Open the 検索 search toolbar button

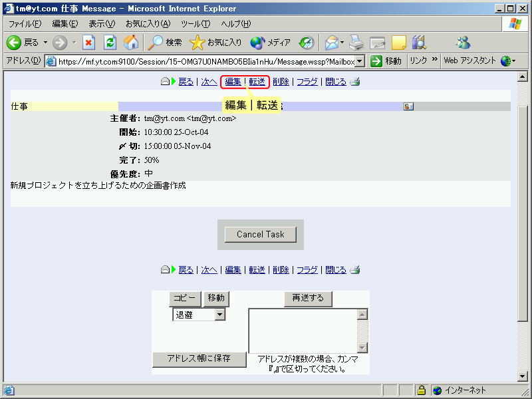pos(165,43)
